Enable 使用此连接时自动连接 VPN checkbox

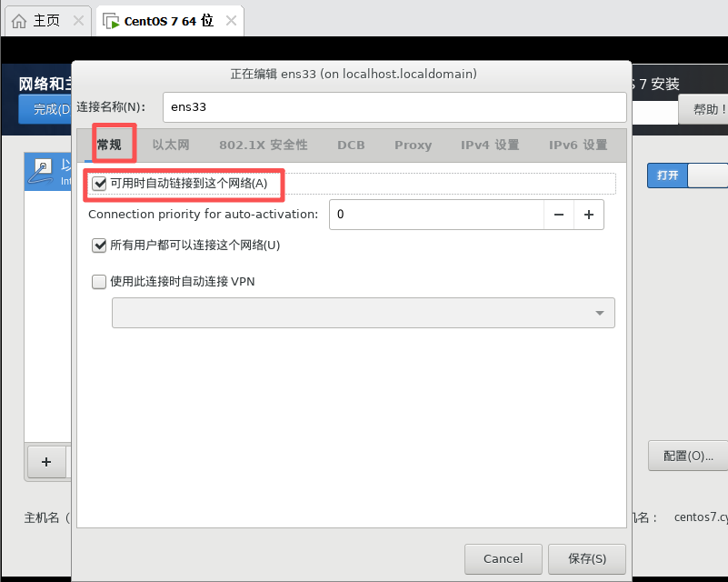(99, 282)
